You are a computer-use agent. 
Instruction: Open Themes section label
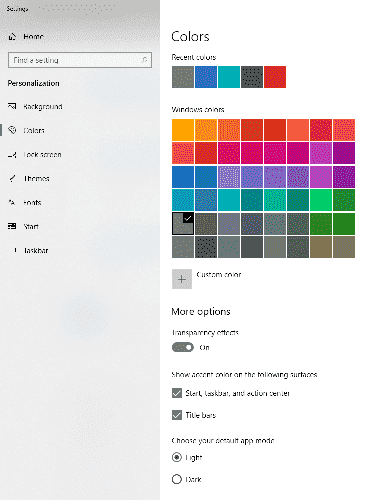(x=37, y=178)
